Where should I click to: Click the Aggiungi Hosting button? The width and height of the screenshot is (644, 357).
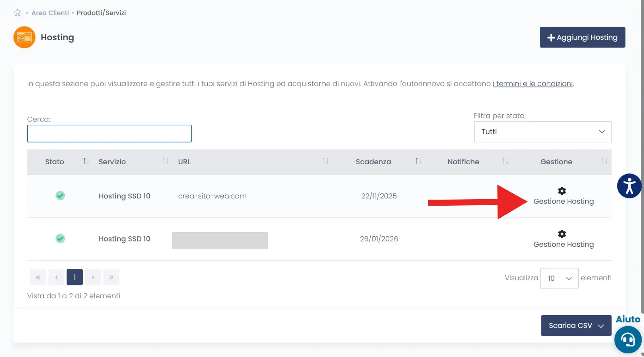[x=582, y=37]
